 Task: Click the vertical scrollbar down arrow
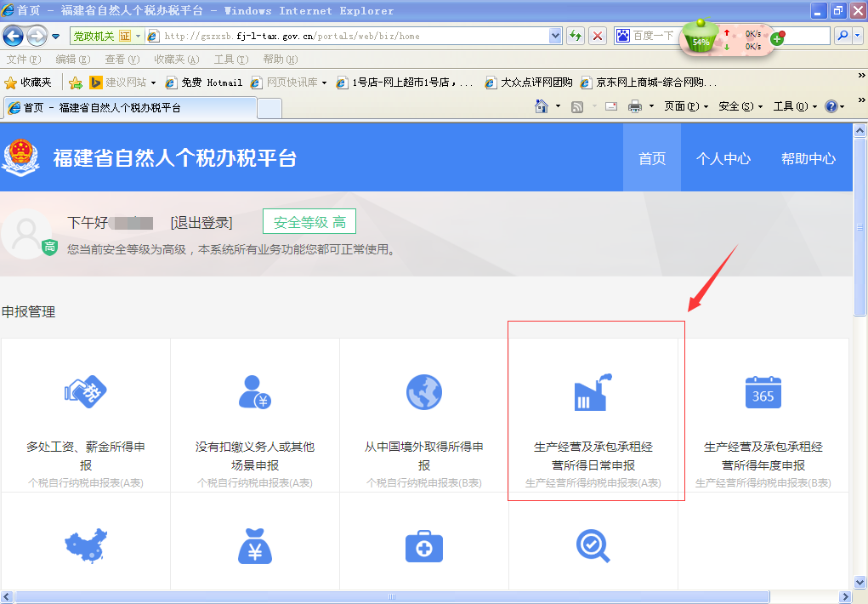pyautogui.click(x=859, y=583)
